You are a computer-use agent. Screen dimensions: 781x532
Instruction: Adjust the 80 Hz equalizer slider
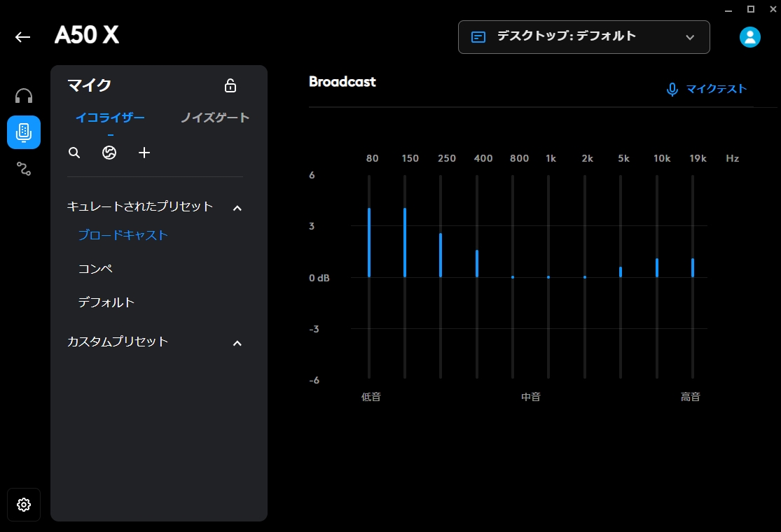tap(369, 241)
